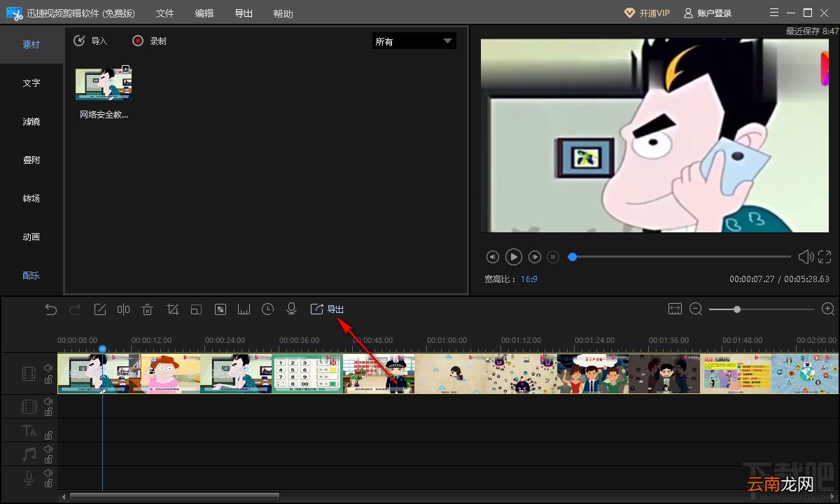The height and width of the screenshot is (504, 840).
Task: Open the 动画 animation tab
Action: 31,237
